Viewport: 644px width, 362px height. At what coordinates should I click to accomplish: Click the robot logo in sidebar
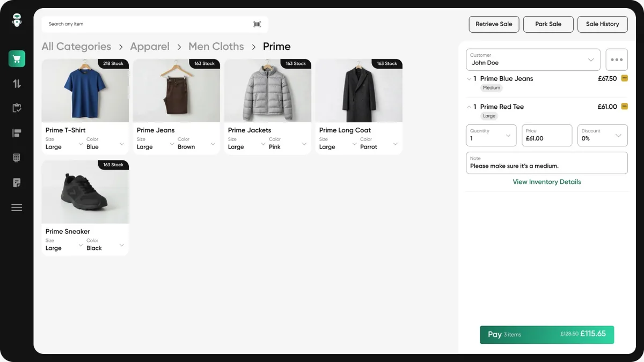pyautogui.click(x=17, y=20)
